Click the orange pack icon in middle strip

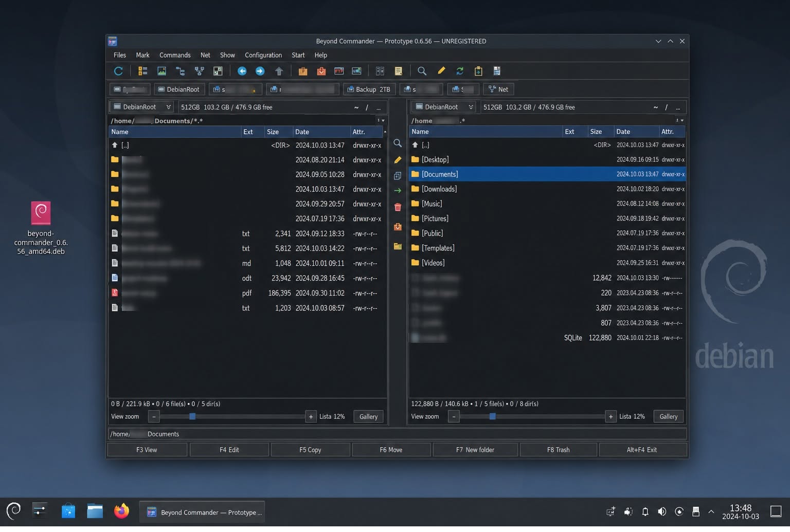pos(398,227)
